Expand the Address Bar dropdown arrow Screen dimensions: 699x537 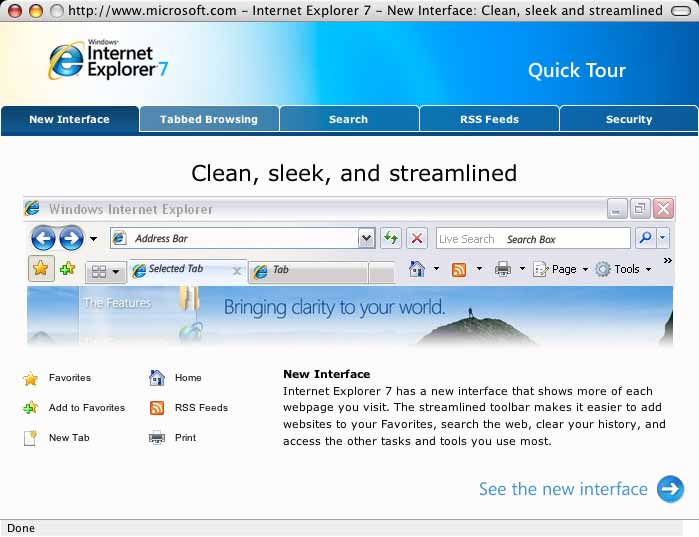(366, 238)
